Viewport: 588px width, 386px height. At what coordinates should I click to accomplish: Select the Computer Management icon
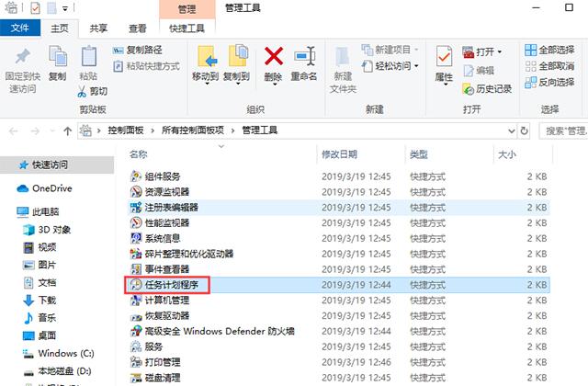136,301
